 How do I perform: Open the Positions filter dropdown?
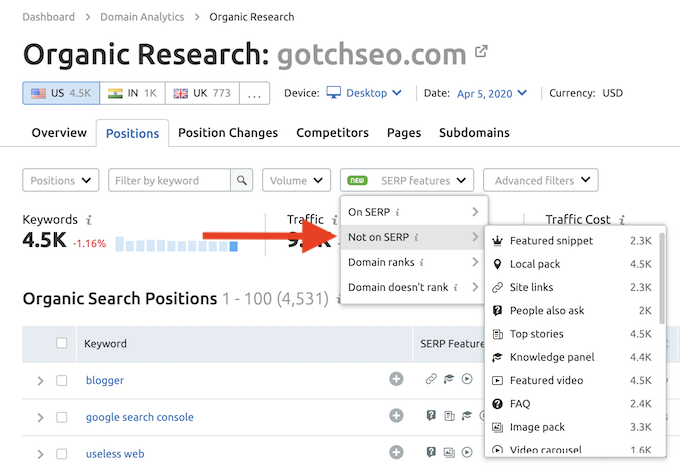tap(61, 181)
